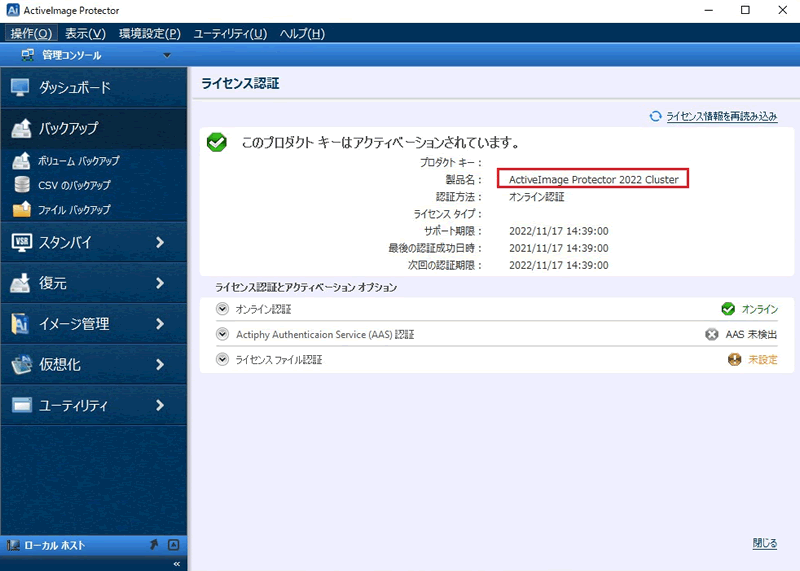This screenshot has width=800, height=571.
Task: Expand the Online authentication section
Action: point(222,309)
